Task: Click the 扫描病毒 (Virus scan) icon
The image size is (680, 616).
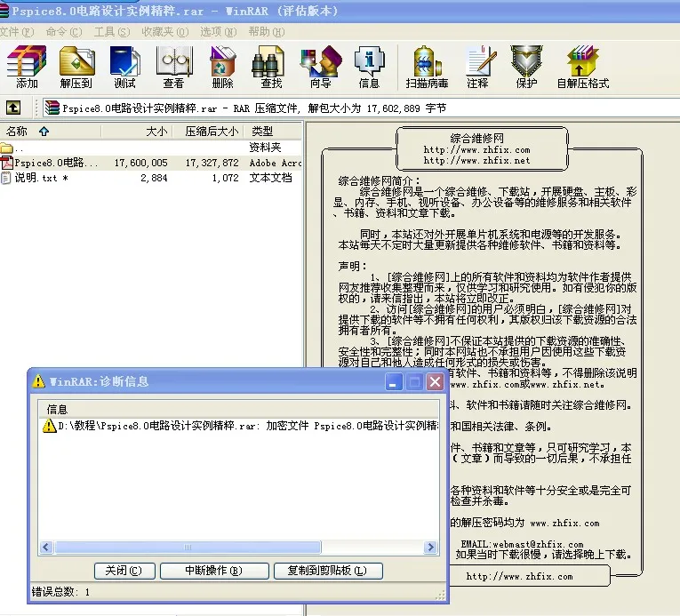Action: point(428,67)
